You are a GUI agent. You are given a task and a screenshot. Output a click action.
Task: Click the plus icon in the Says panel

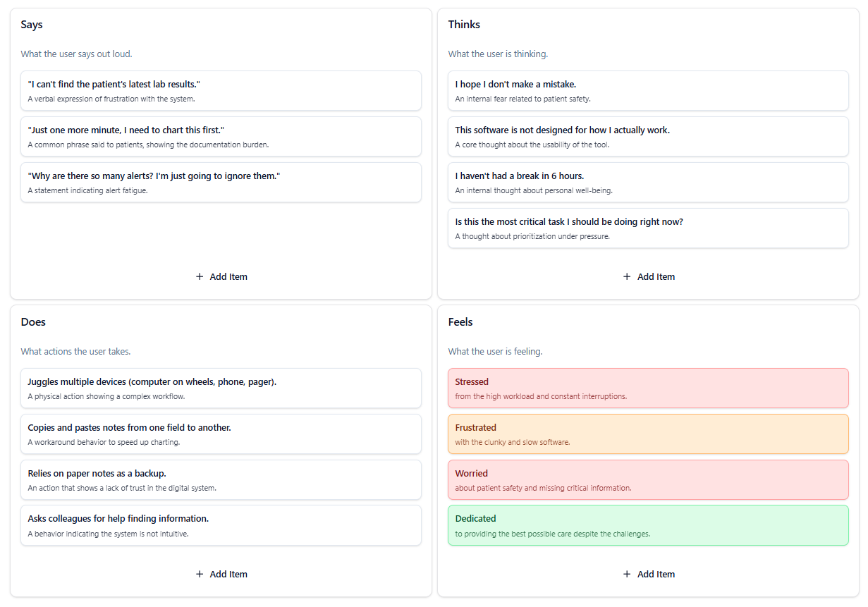click(200, 277)
